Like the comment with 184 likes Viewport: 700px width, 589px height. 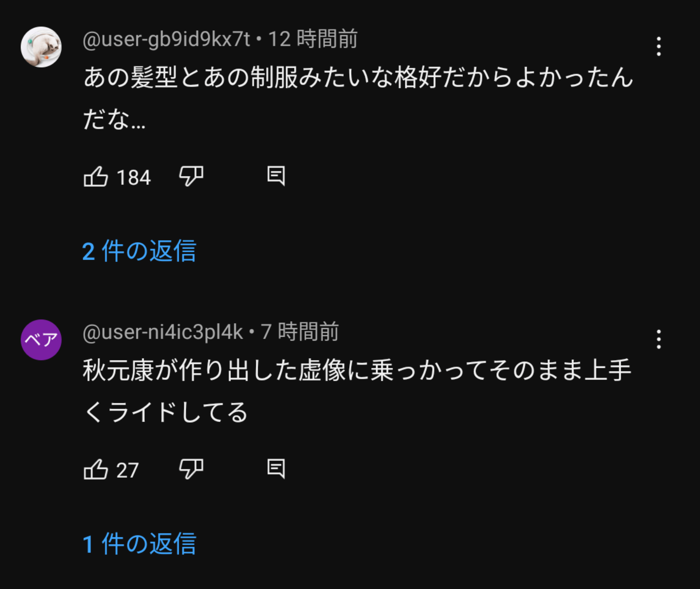(x=96, y=177)
